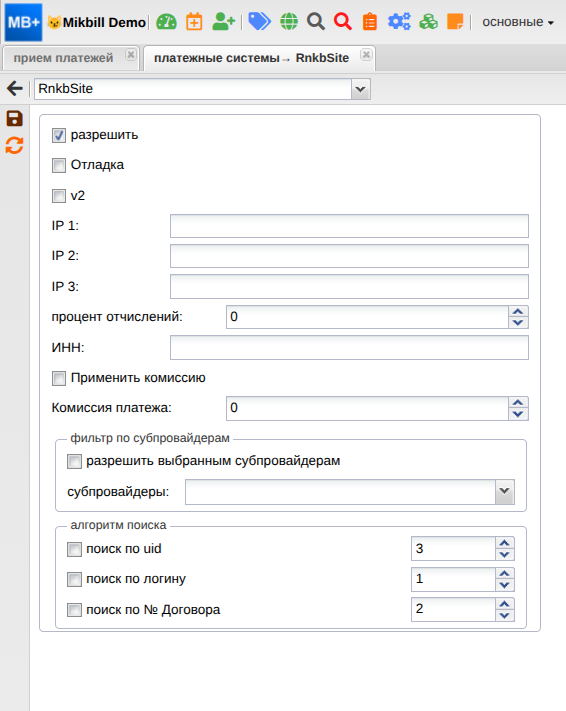Check разрешить выбранным субпровайдерам

point(74,462)
